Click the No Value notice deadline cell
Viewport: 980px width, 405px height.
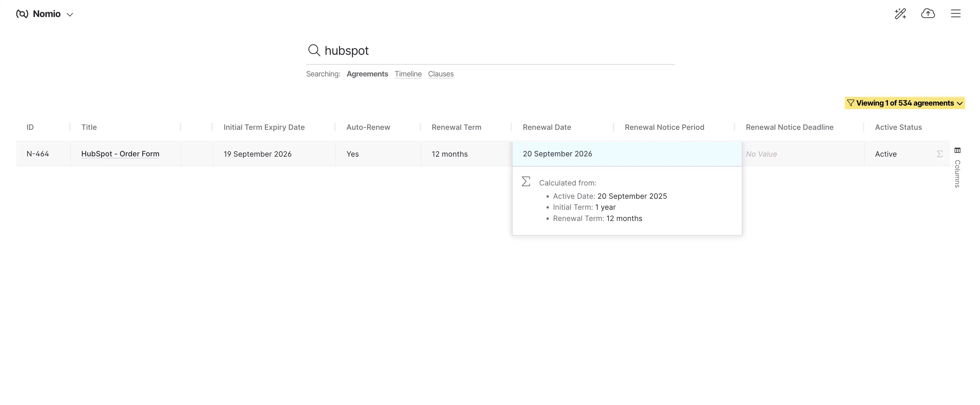(x=803, y=154)
